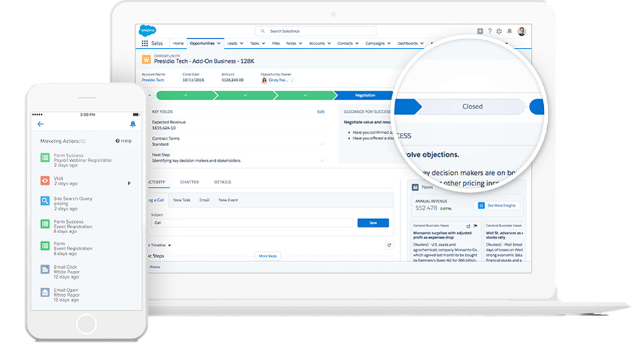Tap the back arrow on the phone
Image resolution: width=643 pixels, height=364 pixels.
tap(40, 124)
